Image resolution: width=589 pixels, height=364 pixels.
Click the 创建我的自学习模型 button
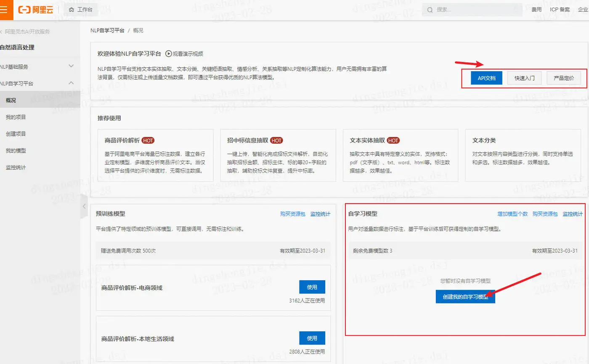pyautogui.click(x=465, y=297)
